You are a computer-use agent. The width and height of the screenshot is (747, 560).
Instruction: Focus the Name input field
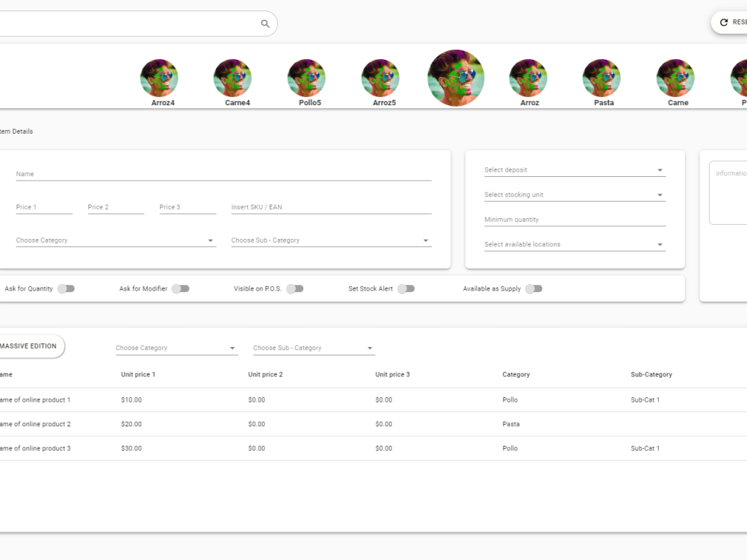click(x=223, y=174)
